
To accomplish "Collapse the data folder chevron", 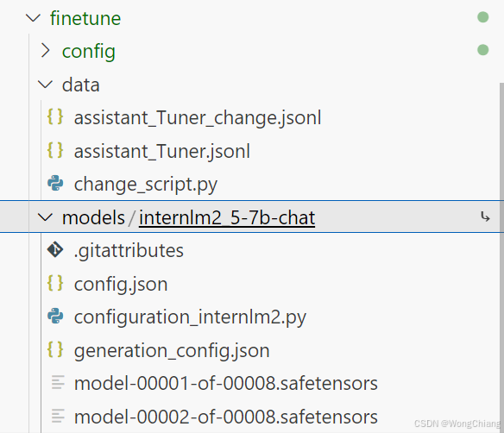I will pyautogui.click(x=45, y=85).
